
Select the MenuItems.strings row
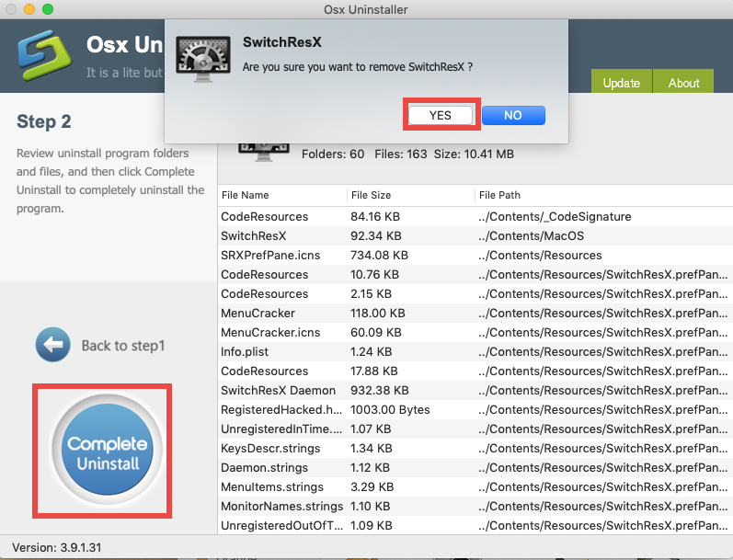pyautogui.click(x=475, y=487)
